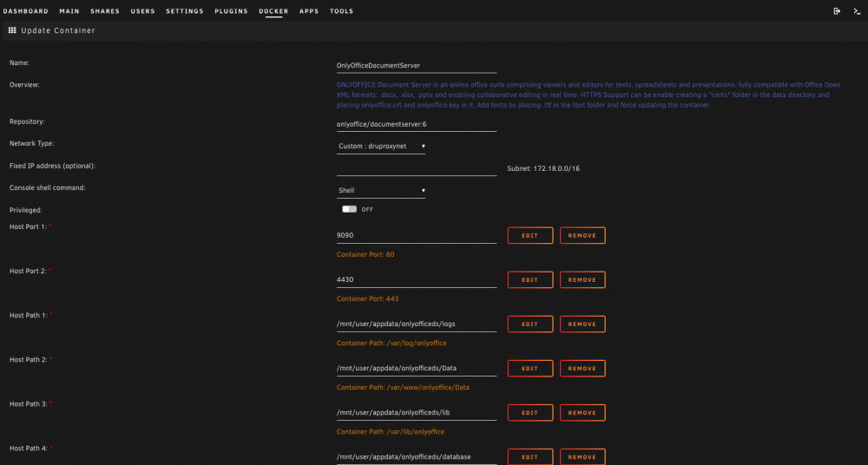Go to the Dashboard menu
The height and width of the screenshot is (465, 868).
pos(25,11)
